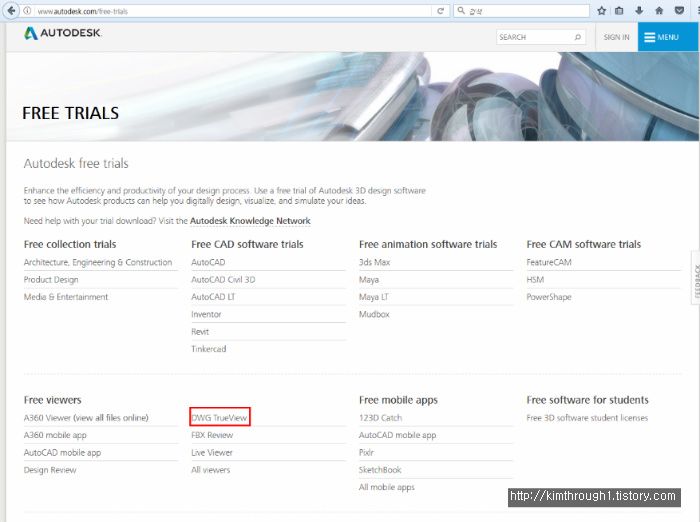
Task: Open the downloads arrow icon
Action: [639, 11]
